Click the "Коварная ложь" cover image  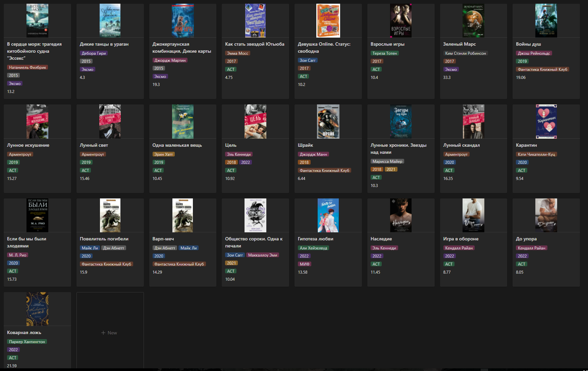point(37,309)
